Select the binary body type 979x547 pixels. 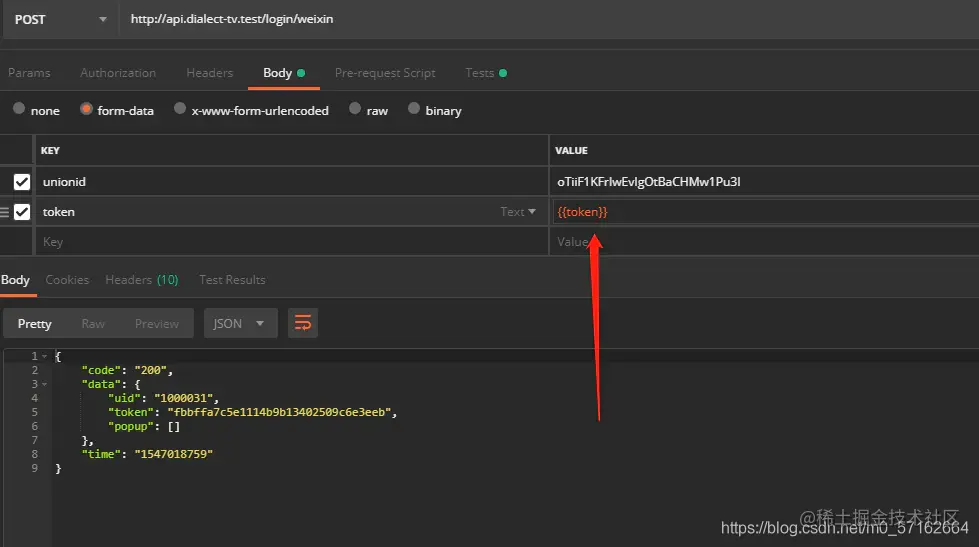[x=413, y=109]
